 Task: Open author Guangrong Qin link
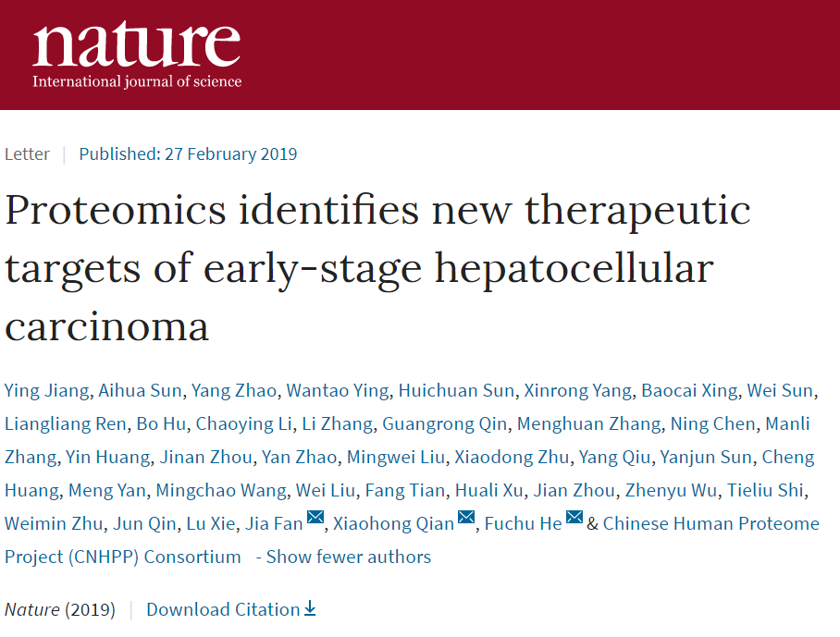tap(445, 424)
